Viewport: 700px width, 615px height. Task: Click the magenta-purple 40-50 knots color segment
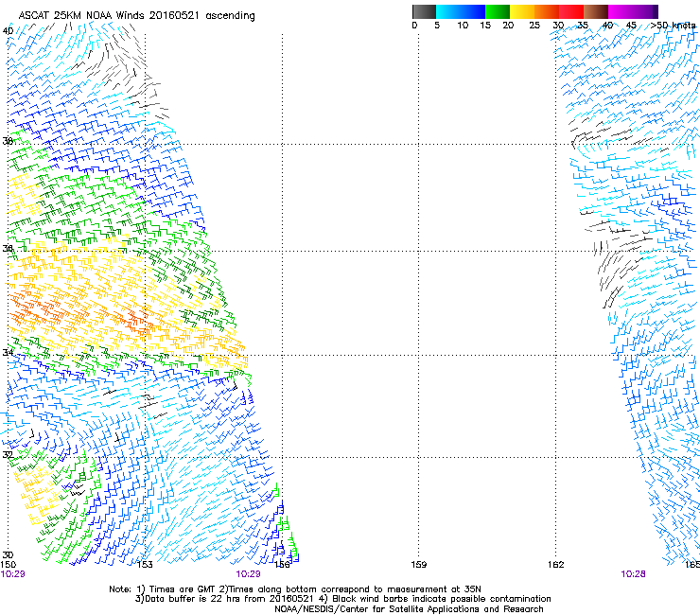(x=633, y=11)
